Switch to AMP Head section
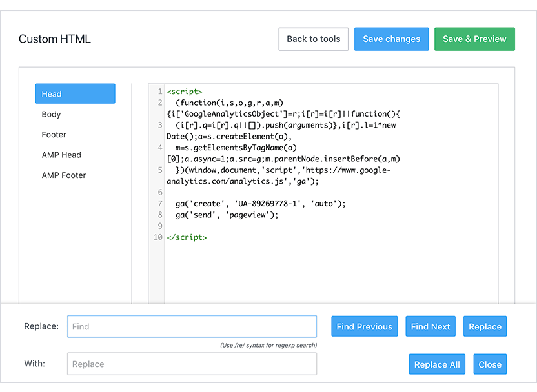The width and height of the screenshot is (537, 392). (61, 155)
